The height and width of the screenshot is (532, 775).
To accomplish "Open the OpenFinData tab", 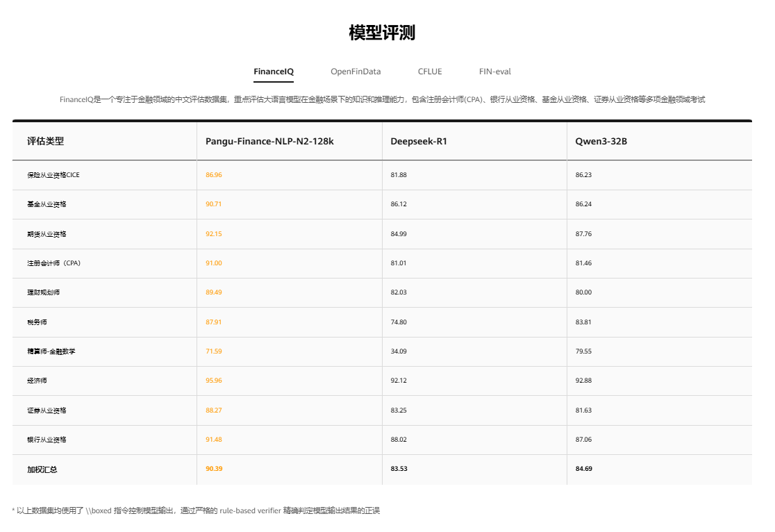I will pos(356,72).
